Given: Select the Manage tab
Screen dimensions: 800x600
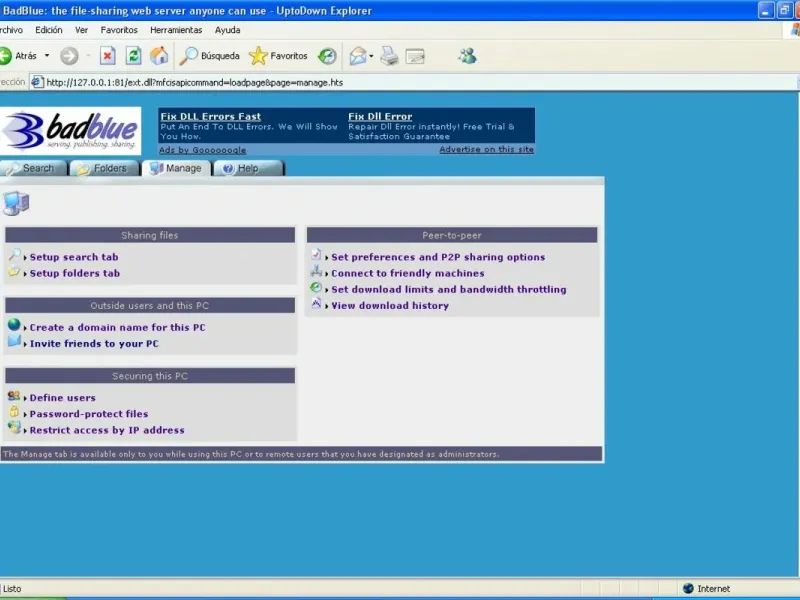Looking at the screenshot, I should click(177, 168).
